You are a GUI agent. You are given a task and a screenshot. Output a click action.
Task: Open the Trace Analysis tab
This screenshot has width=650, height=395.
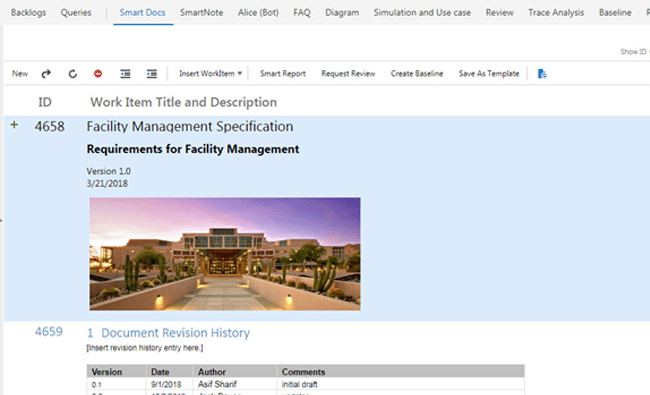[x=556, y=12]
